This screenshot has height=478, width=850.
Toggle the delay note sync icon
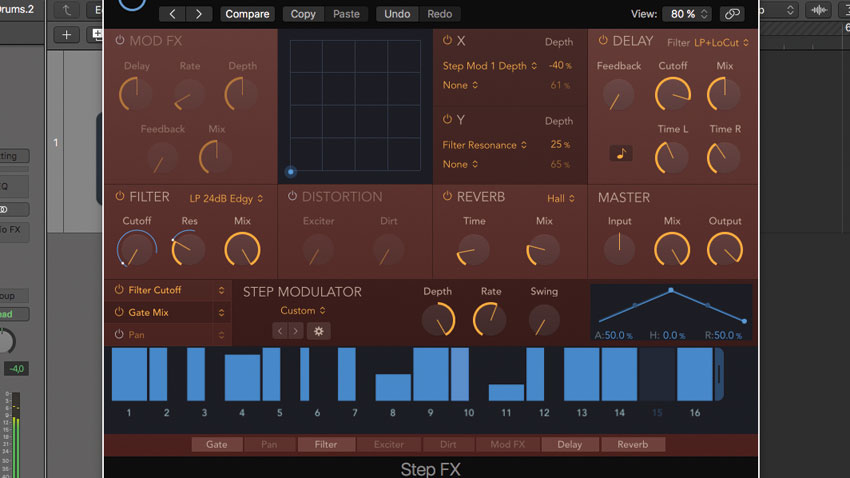(x=621, y=153)
